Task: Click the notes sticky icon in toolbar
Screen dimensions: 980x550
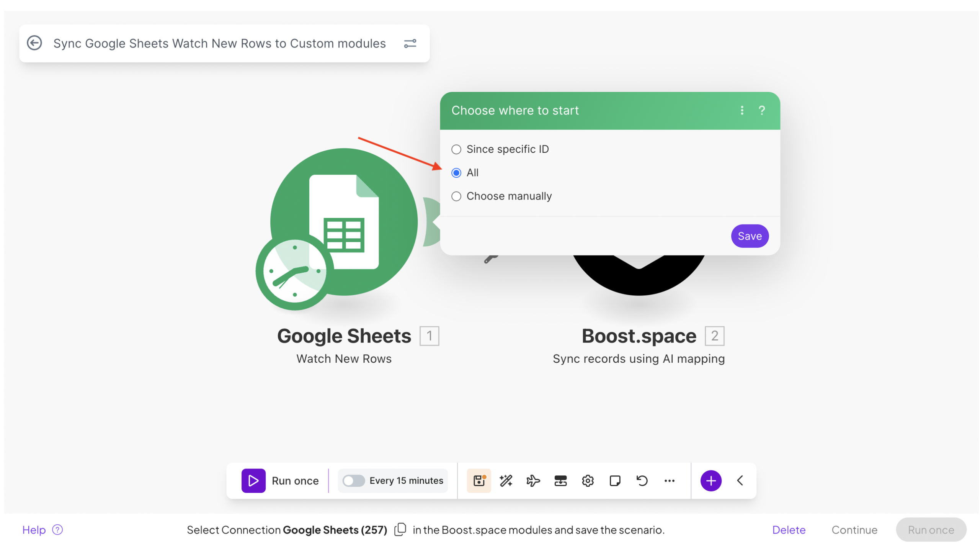Action: 614,480
